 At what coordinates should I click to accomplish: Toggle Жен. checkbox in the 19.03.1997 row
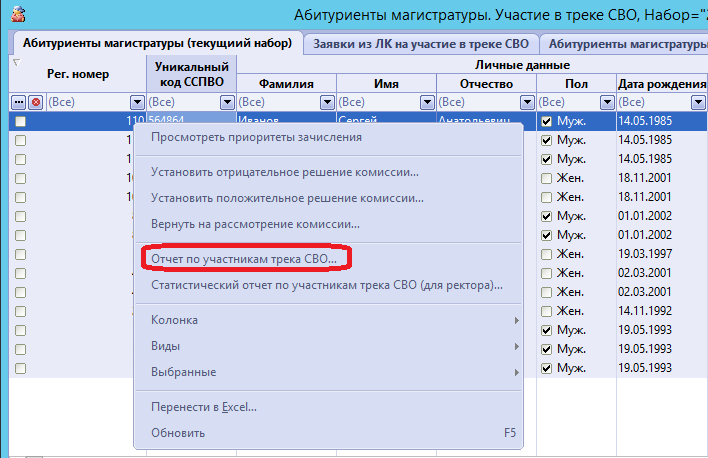(546, 254)
